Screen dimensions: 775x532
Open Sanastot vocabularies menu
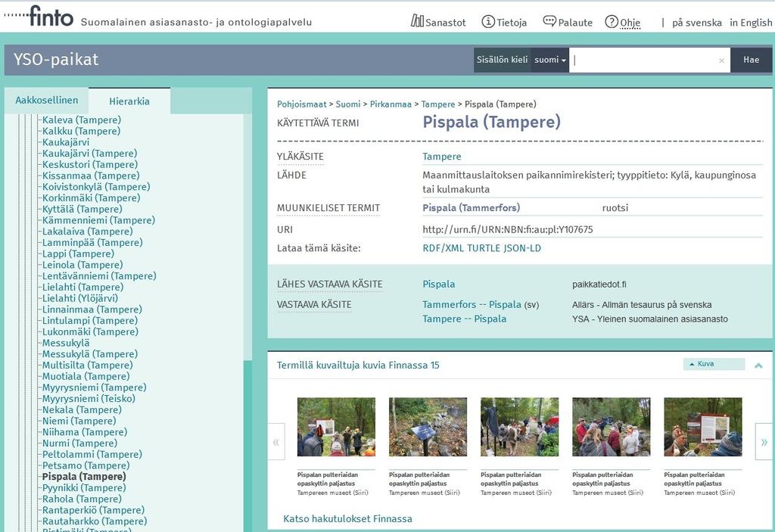pyautogui.click(x=438, y=22)
